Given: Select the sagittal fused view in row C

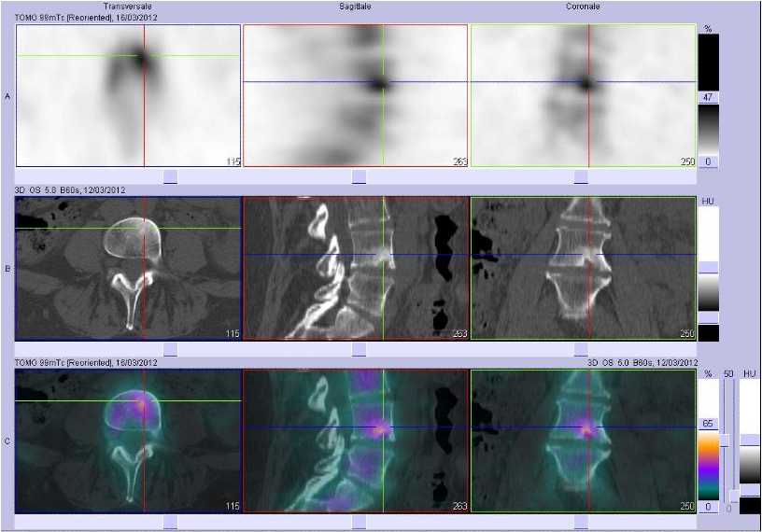Looking at the screenshot, I should 356,441.
